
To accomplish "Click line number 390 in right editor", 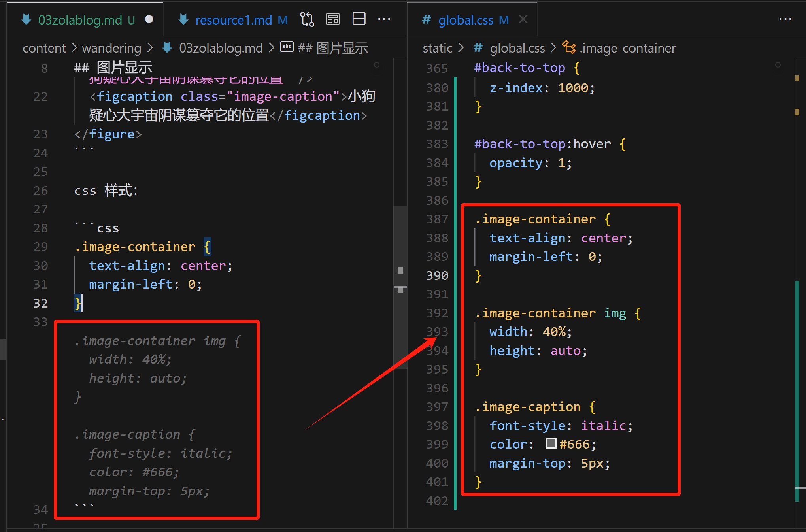I will click(437, 275).
